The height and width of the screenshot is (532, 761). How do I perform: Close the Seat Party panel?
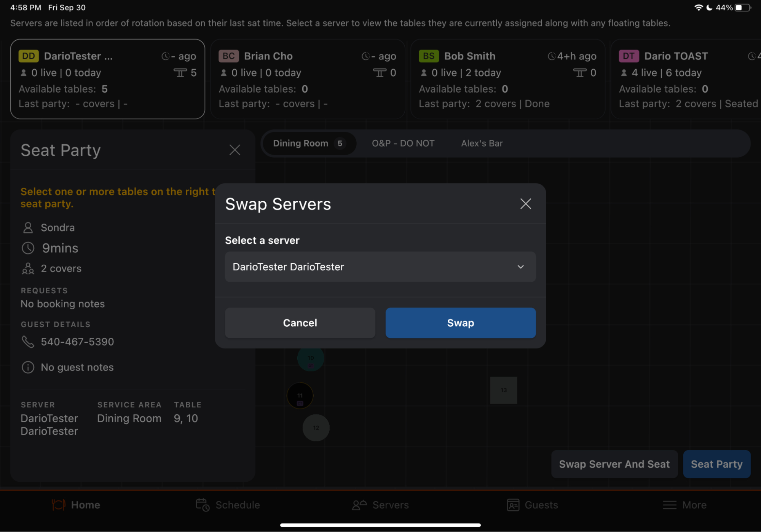(235, 150)
